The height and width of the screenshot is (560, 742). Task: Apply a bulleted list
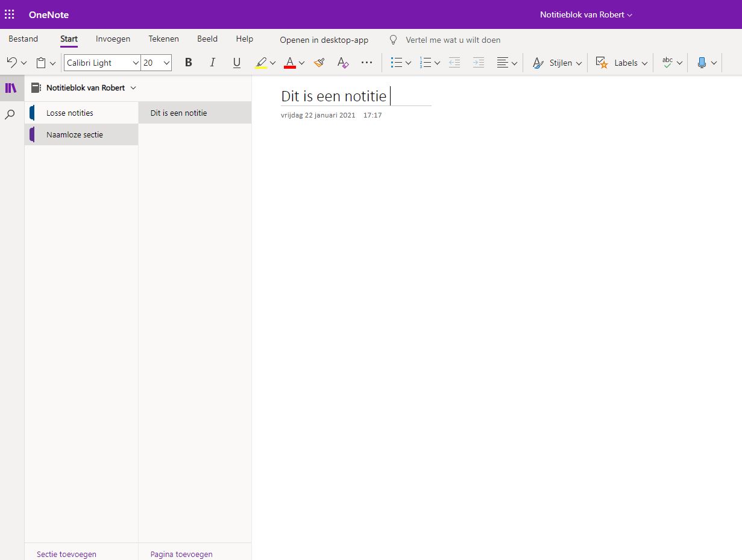(397, 62)
